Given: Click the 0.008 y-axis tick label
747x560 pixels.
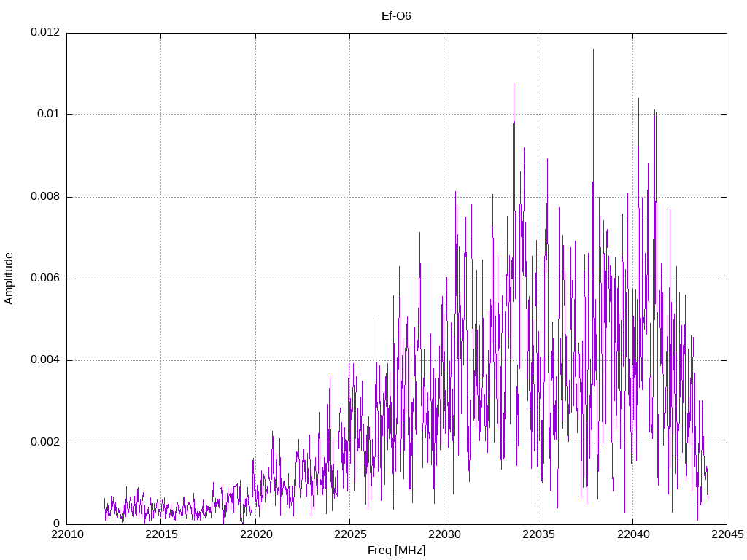Looking at the screenshot, I should [x=45, y=196].
